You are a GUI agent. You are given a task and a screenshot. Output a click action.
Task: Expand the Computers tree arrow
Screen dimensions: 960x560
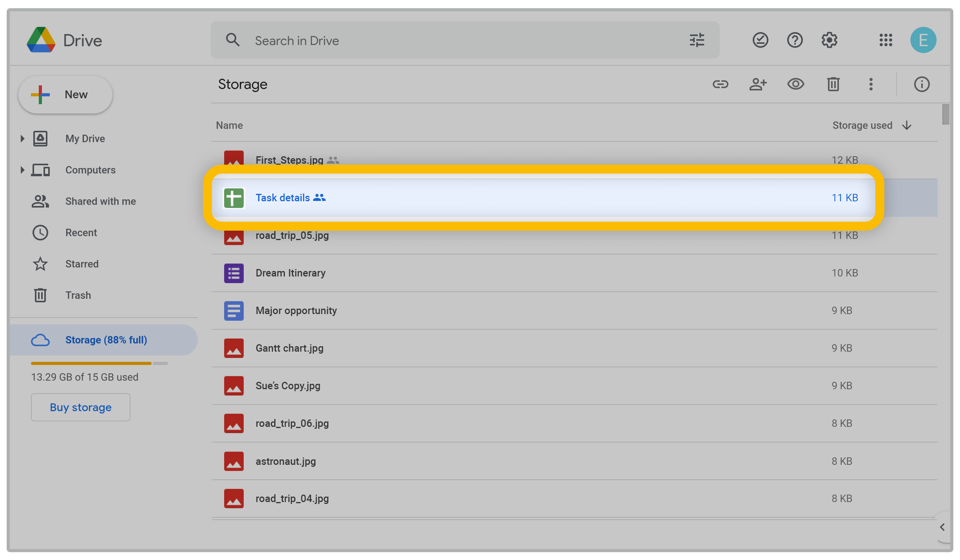[22, 170]
